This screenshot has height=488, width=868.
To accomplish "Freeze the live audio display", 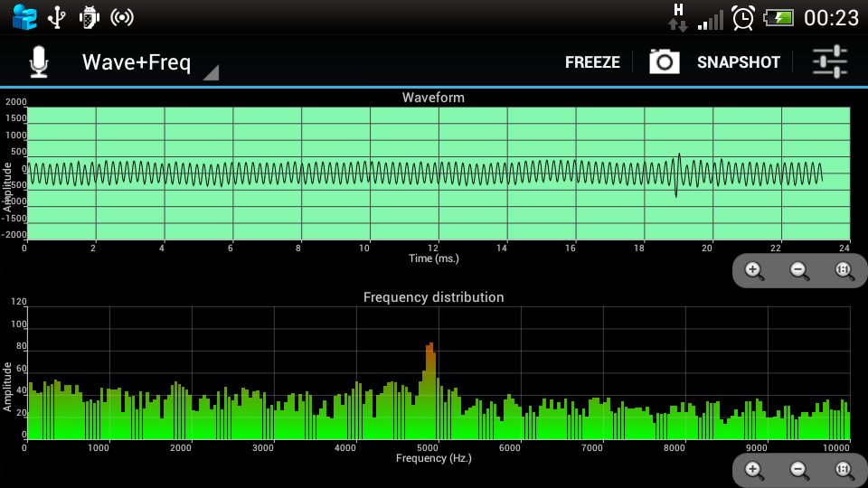I will (x=592, y=62).
